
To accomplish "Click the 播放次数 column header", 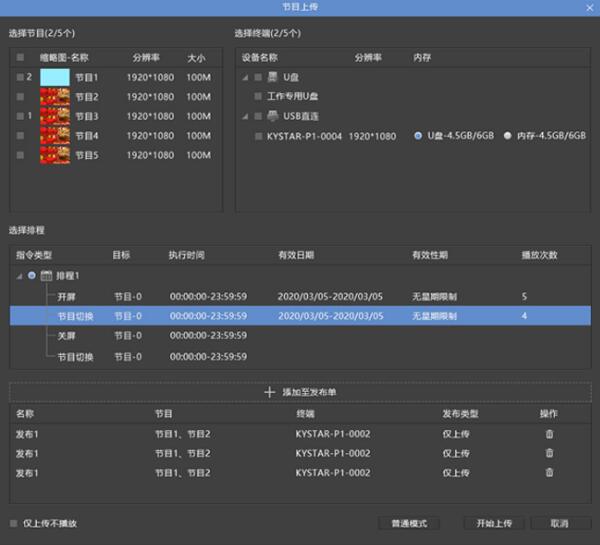I will pos(540,255).
